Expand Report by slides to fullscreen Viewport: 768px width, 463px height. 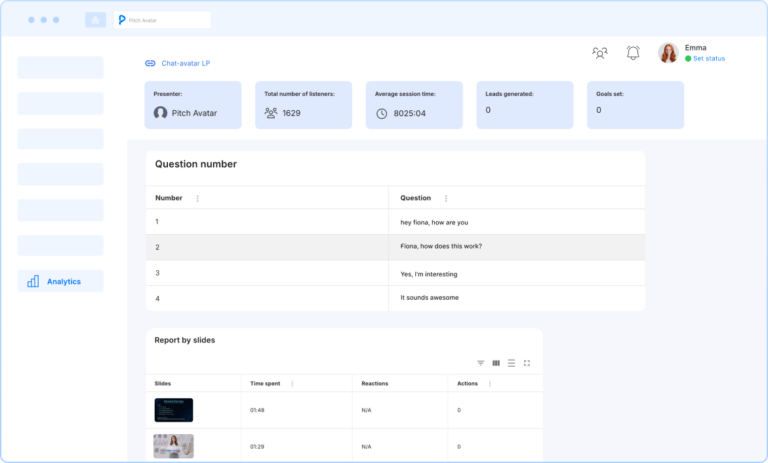[527, 363]
